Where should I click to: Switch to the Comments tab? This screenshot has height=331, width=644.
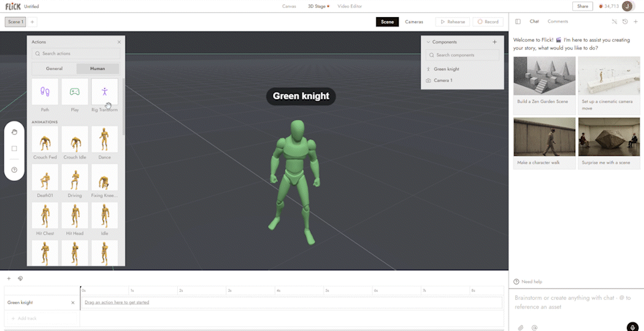[x=558, y=21]
